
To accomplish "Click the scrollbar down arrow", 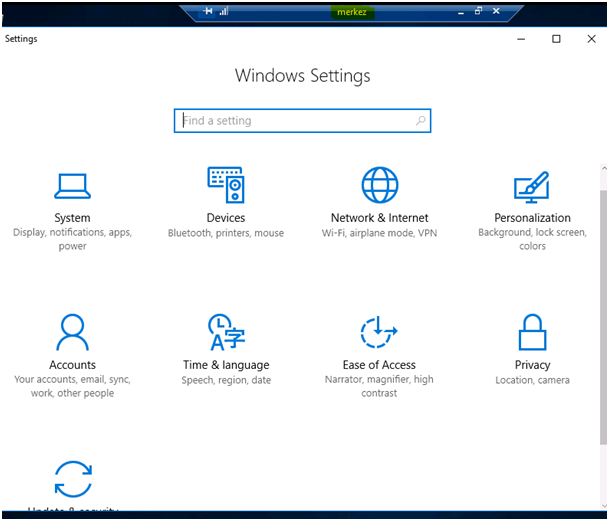I will pyautogui.click(x=604, y=505).
